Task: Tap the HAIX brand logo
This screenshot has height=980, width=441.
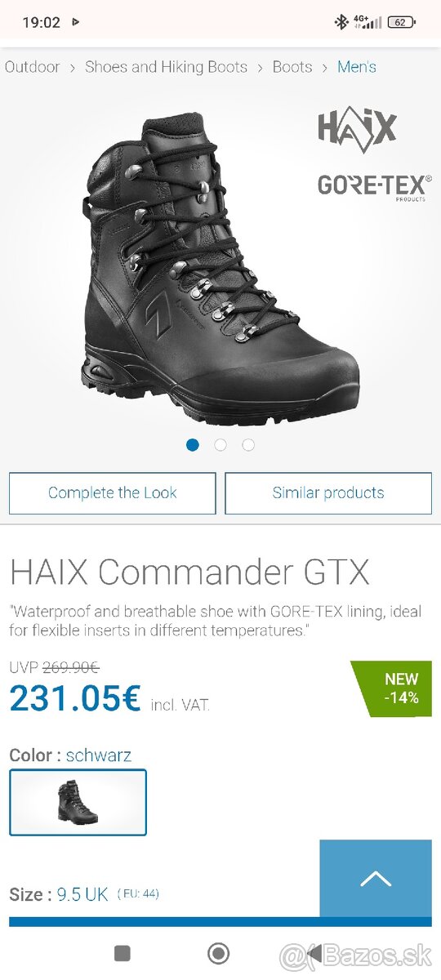Action: tap(357, 131)
